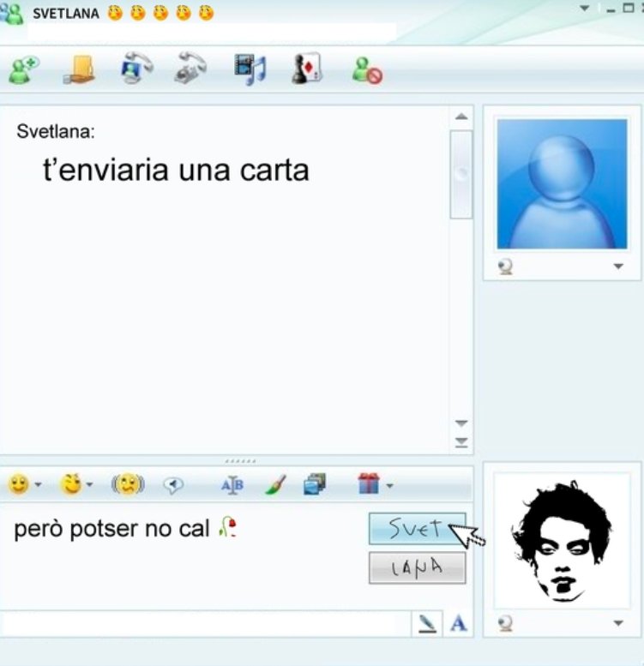Image resolution: width=644 pixels, height=666 pixels.
Task: Open the winks dropdown arrow
Action: click(x=90, y=484)
